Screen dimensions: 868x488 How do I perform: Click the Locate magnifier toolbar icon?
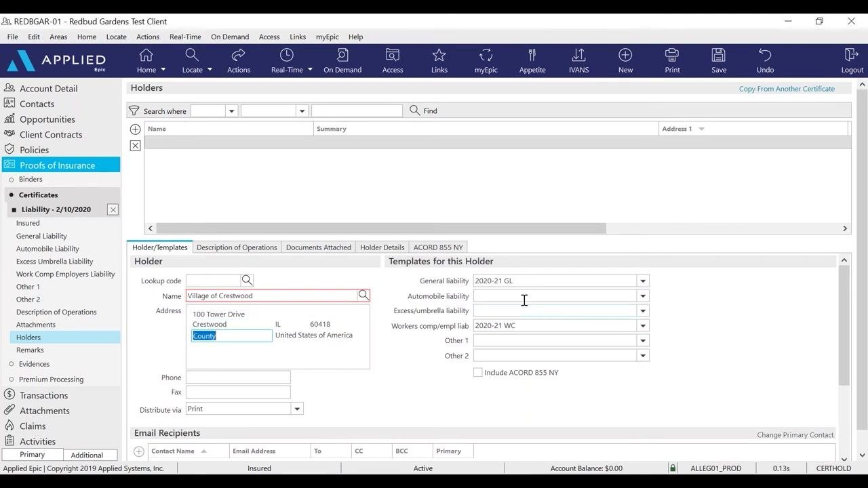click(192, 55)
